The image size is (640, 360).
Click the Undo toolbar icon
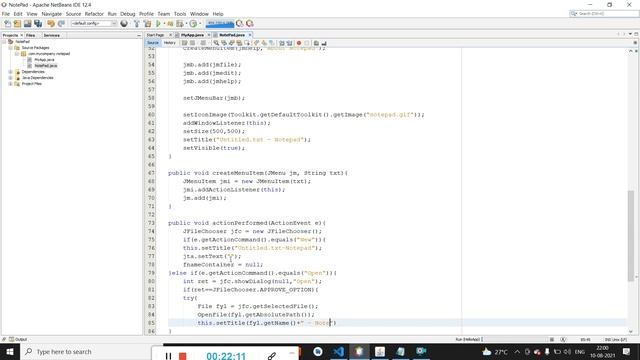[51, 24]
